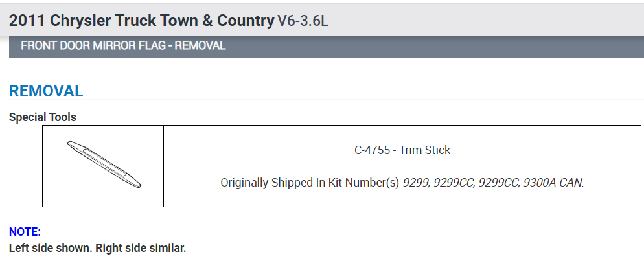Select kit number 9299
The image size is (644, 261).
coord(415,183)
